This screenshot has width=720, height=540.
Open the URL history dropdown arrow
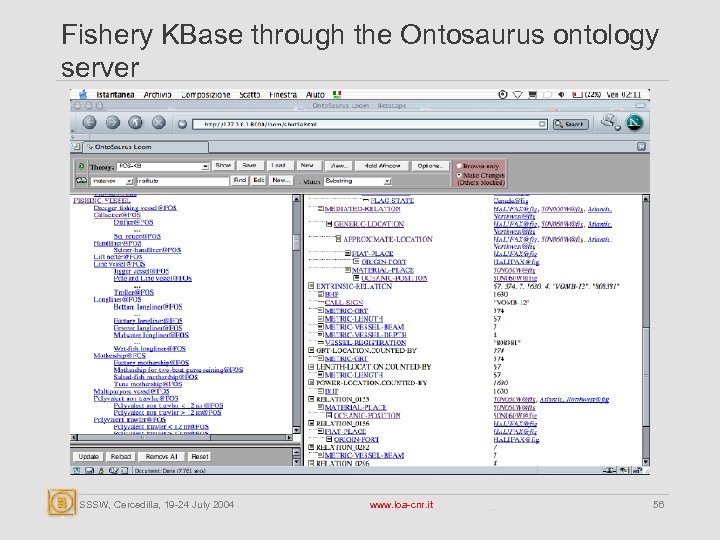click(x=542, y=124)
